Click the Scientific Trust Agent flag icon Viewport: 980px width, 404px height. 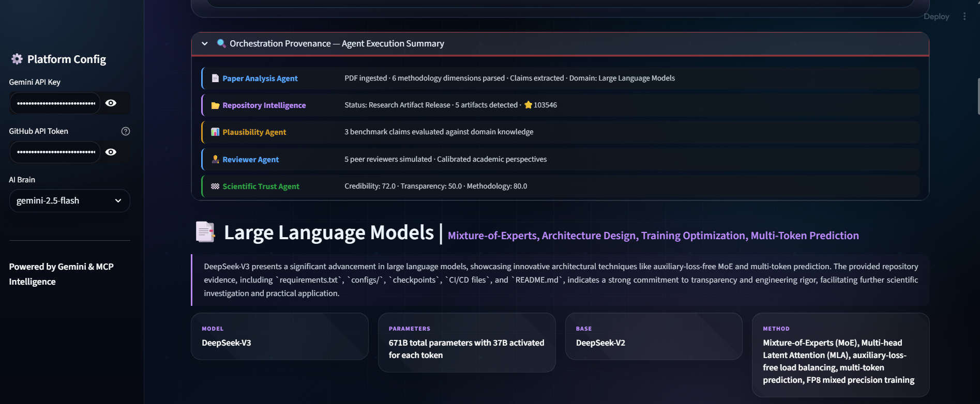(x=215, y=186)
